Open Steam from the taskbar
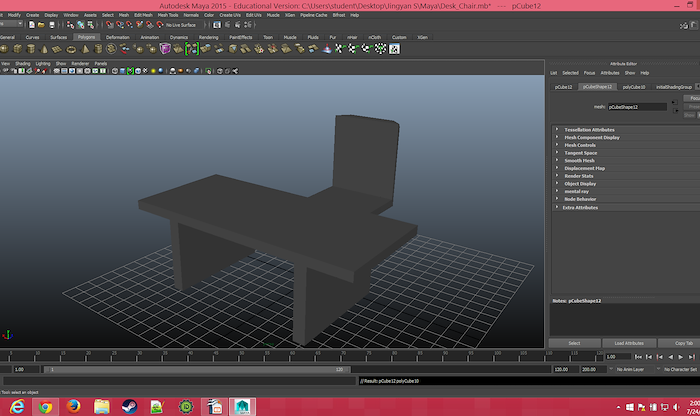700x416 pixels. [x=129, y=407]
